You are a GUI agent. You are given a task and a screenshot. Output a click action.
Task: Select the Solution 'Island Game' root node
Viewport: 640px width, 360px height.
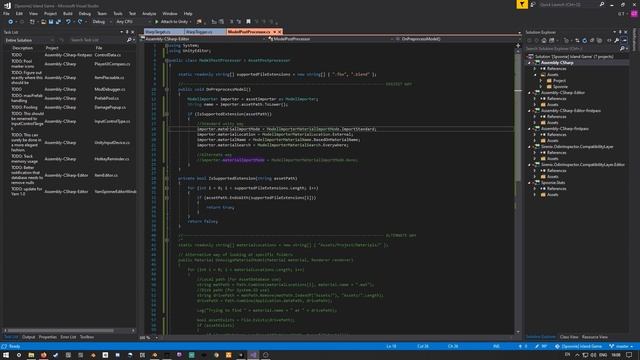pyautogui.click(x=573, y=57)
